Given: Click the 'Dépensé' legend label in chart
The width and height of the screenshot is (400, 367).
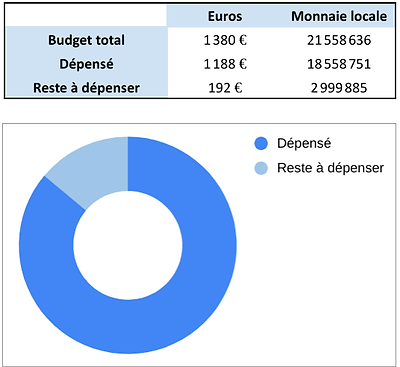Looking at the screenshot, I should click(304, 143).
